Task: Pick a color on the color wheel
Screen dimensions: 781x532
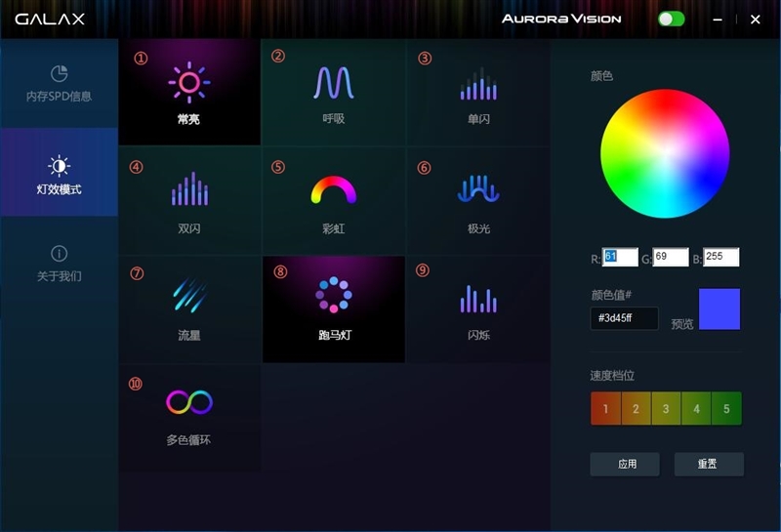Action: pyautogui.click(x=665, y=153)
